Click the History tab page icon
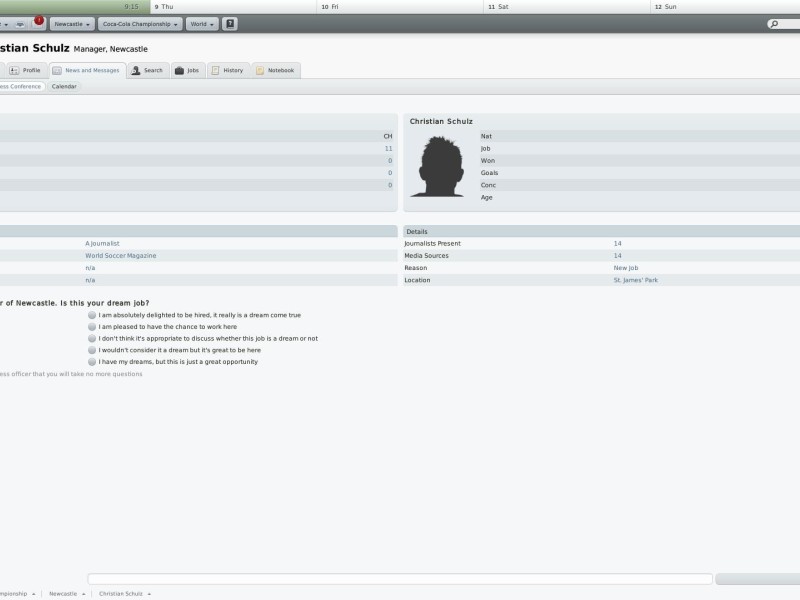 pos(216,70)
